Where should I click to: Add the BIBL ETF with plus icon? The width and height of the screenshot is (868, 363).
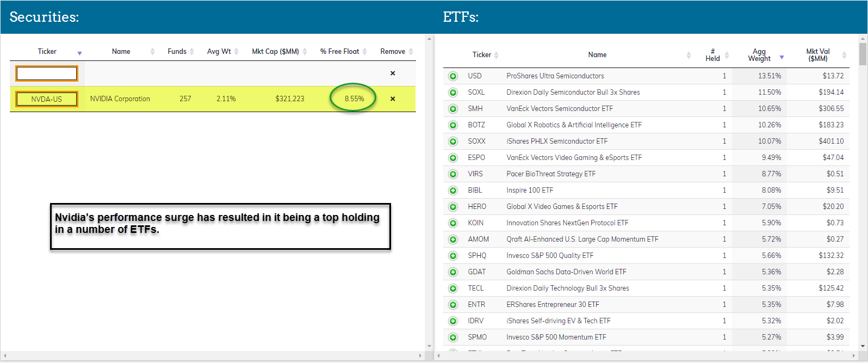click(x=453, y=190)
